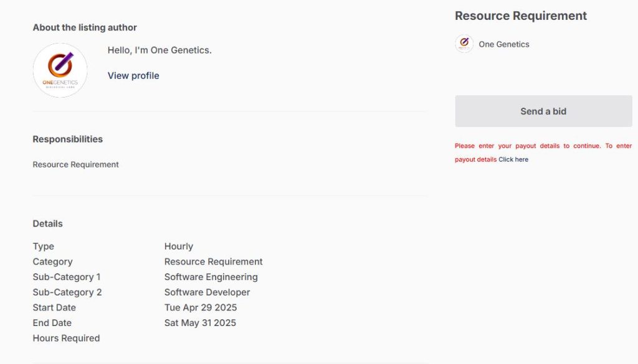
Task: Click the small One Genetics logo in sidebar
Action: coord(464,44)
